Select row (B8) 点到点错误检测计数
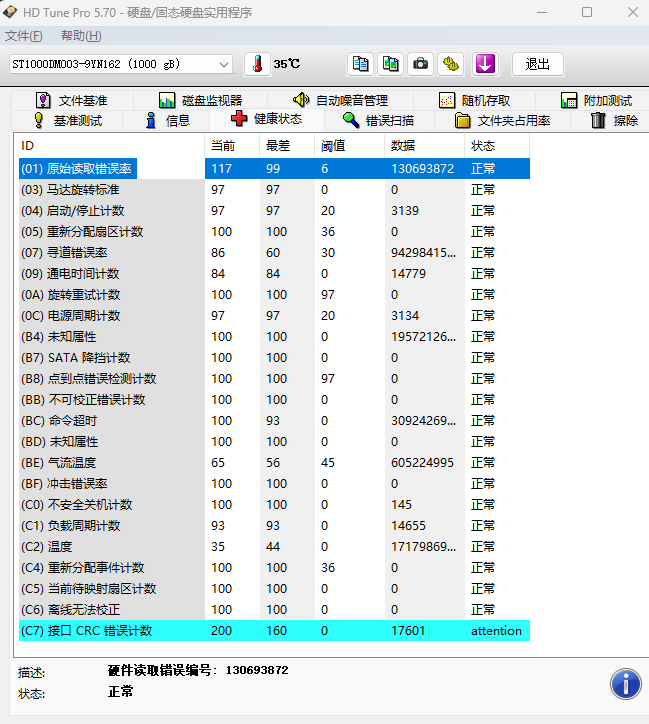649x724 pixels. coord(274,379)
